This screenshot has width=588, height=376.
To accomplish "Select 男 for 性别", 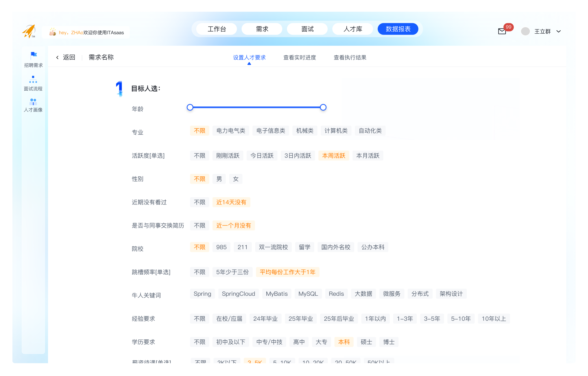I will (x=219, y=179).
